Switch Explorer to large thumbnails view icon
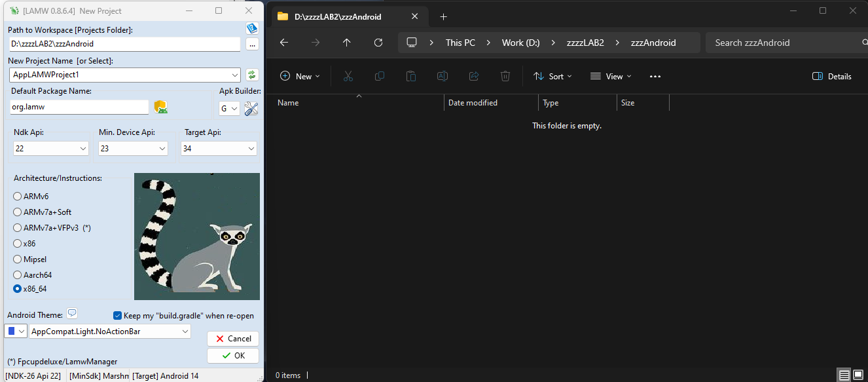868x382 pixels. pyautogui.click(x=858, y=375)
